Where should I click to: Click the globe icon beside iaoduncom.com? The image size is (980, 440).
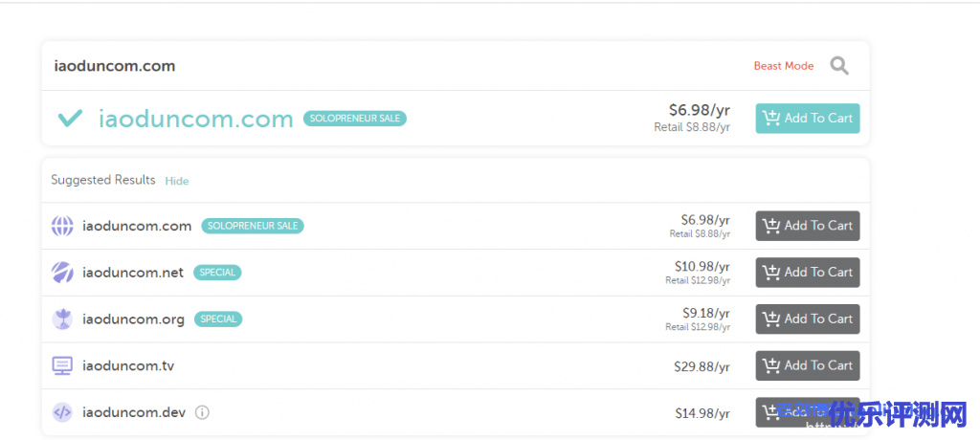click(62, 227)
